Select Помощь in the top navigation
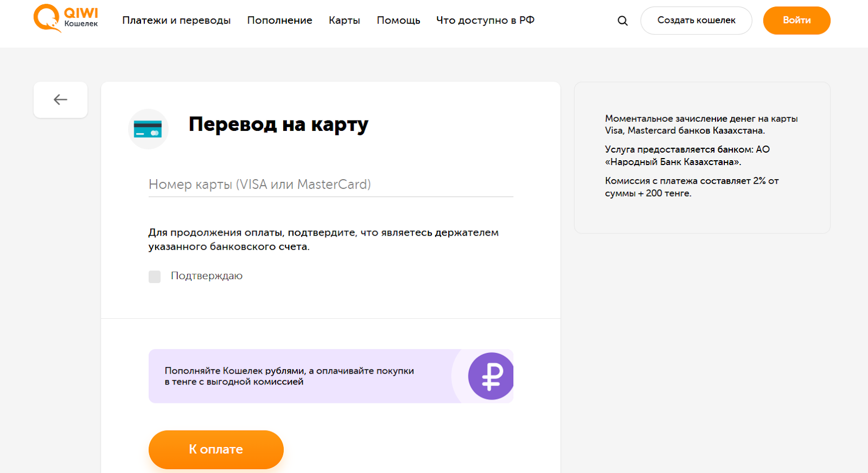 coord(398,20)
